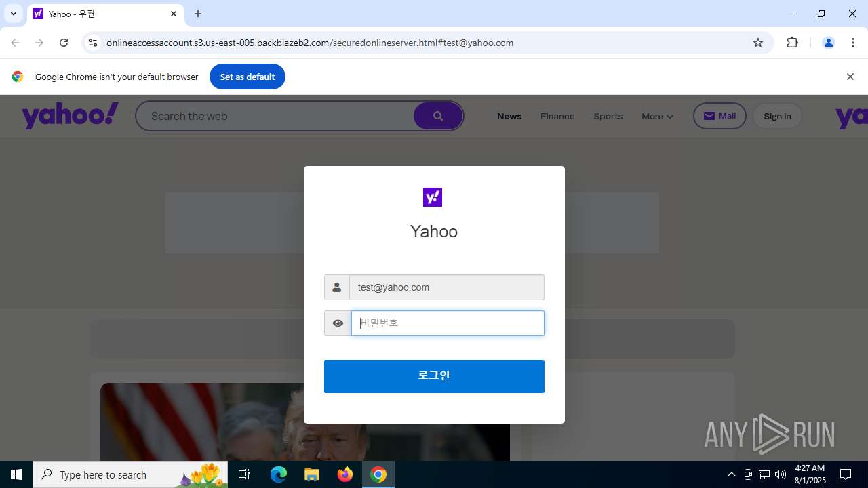
Task: Open File Explorer from taskbar
Action: point(311,474)
